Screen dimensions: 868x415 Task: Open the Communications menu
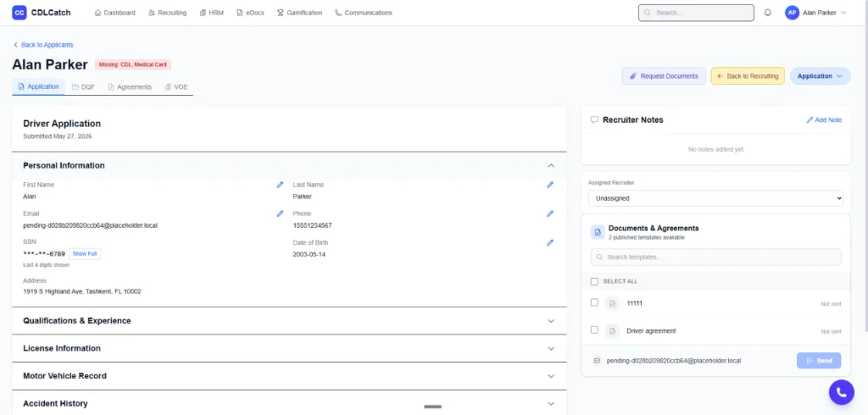(364, 13)
